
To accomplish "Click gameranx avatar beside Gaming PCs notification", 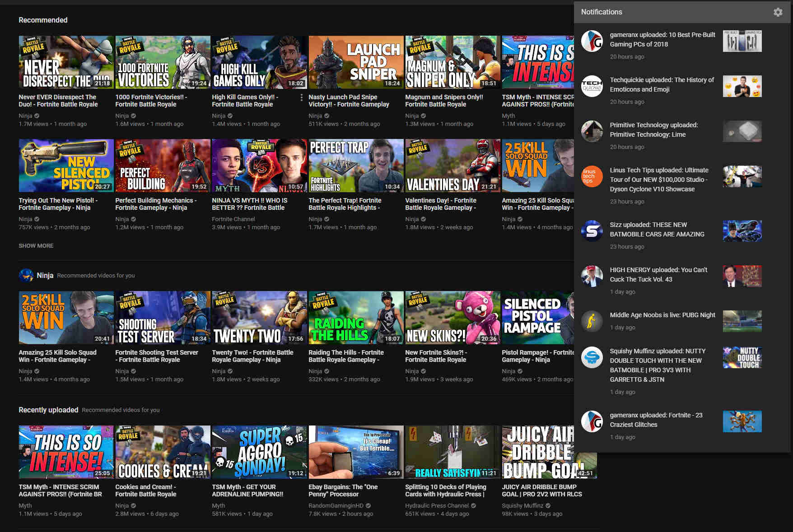I will pyautogui.click(x=592, y=41).
